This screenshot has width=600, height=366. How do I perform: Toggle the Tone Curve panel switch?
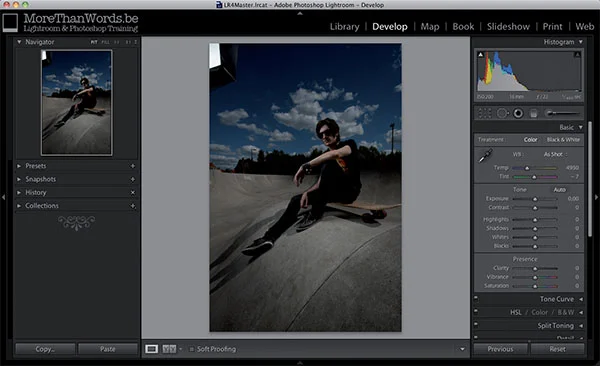476,297
